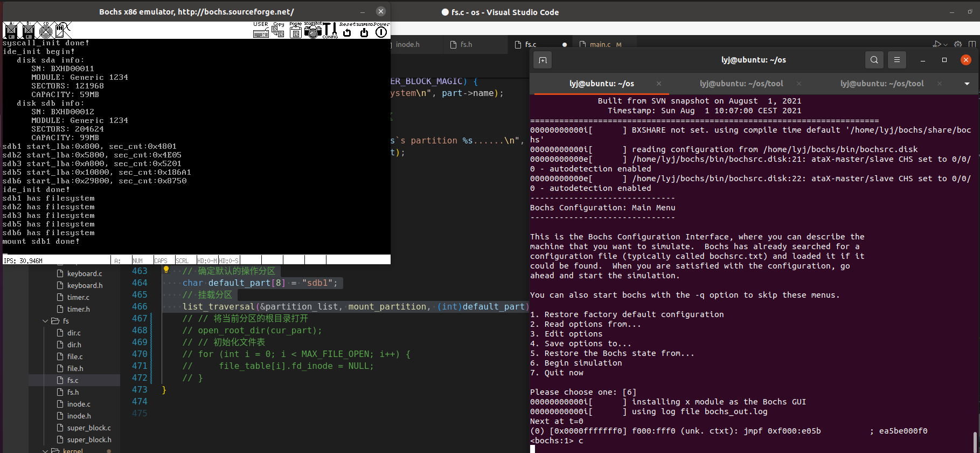The width and height of the screenshot is (980, 453).
Task: Open search in the terminal header bar
Action: coord(874,60)
